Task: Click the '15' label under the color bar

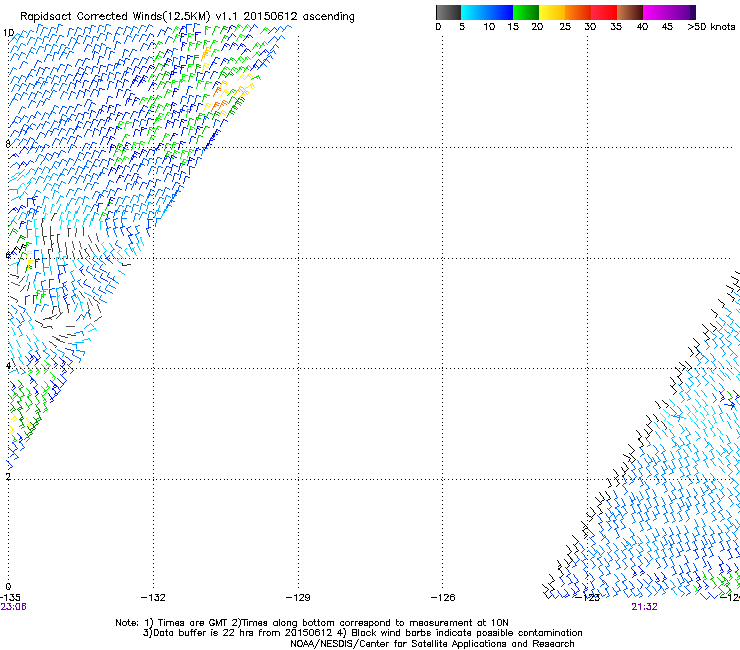Action: tap(513, 27)
